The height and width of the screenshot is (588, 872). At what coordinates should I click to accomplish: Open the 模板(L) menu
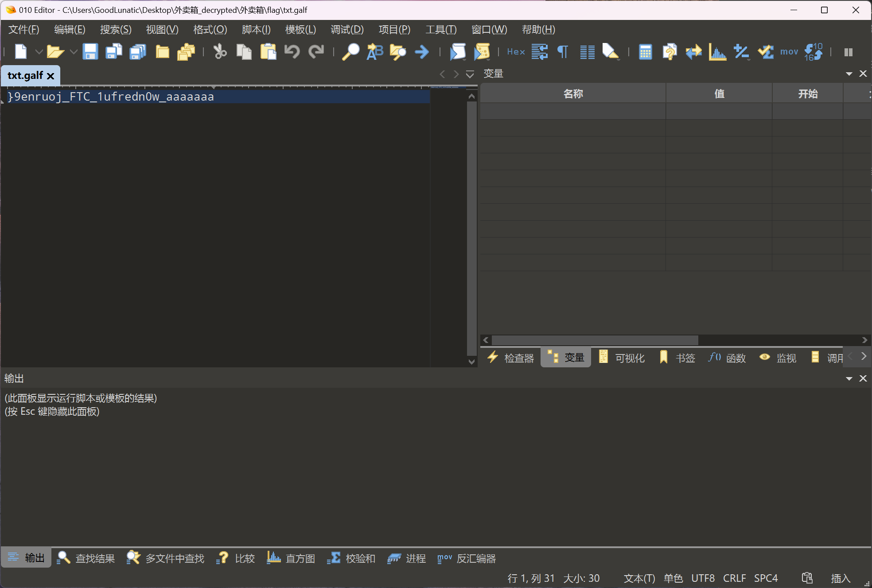point(300,30)
